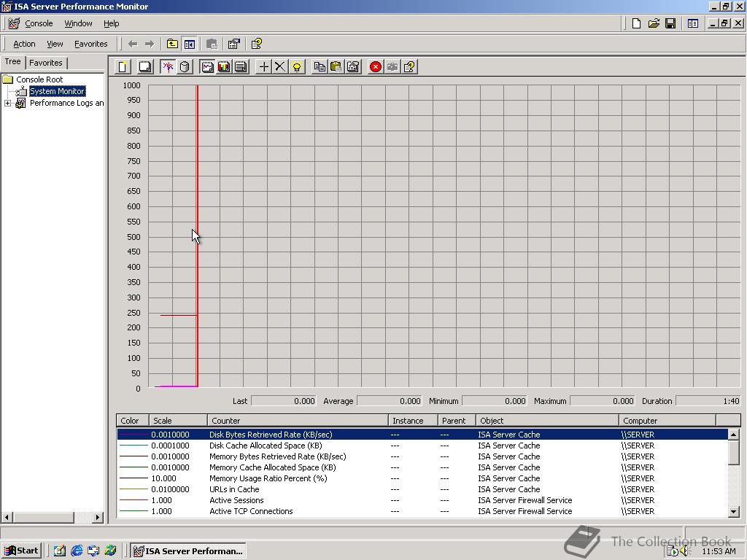Viewport: 747px width, 560px height.
Task: Click the Delete counter X icon
Action: (280, 66)
